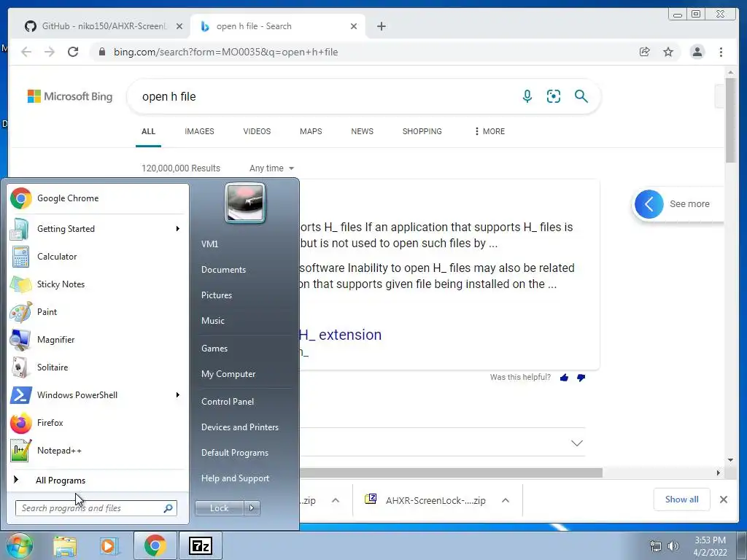
Task: Select the IMAGES tab on Bing
Action: tap(199, 131)
